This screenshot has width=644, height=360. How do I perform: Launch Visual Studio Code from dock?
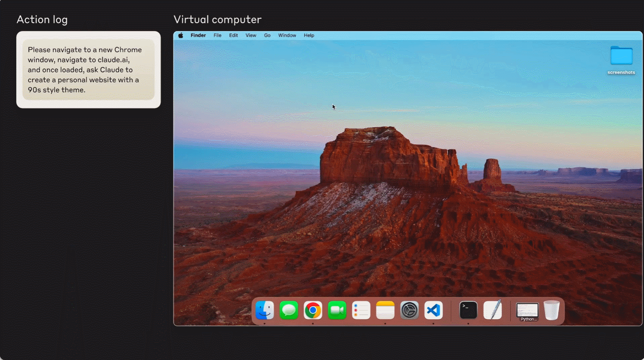click(433, 310)
